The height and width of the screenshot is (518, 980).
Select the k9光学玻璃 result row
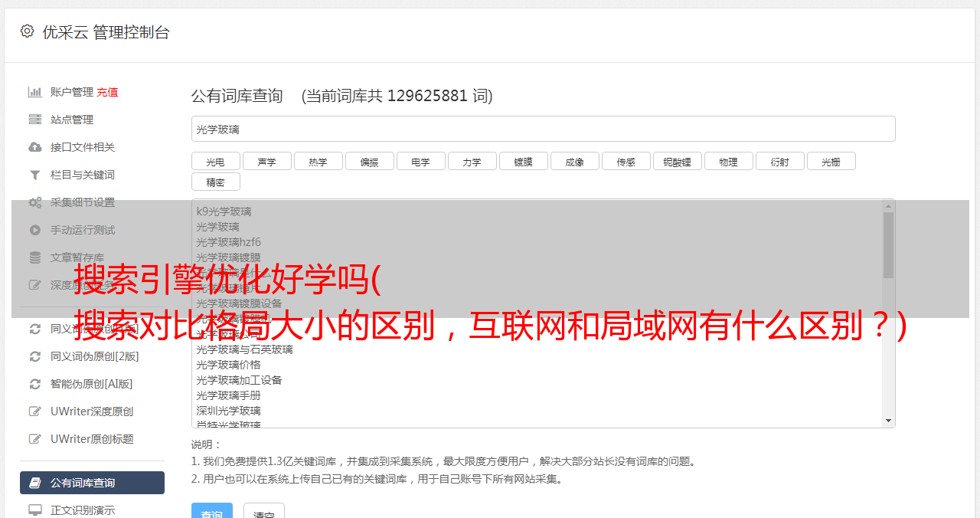[537, 211]
